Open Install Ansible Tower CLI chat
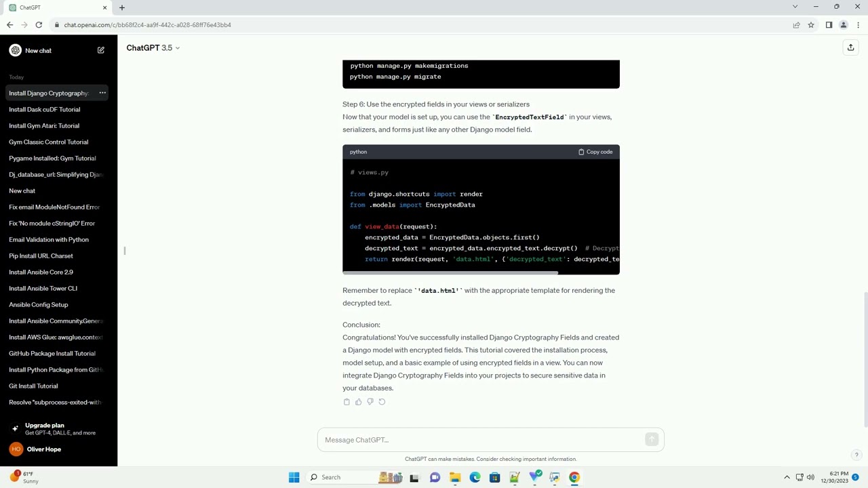868x488 pixels. pyautogui.click(x=58, y=288)
